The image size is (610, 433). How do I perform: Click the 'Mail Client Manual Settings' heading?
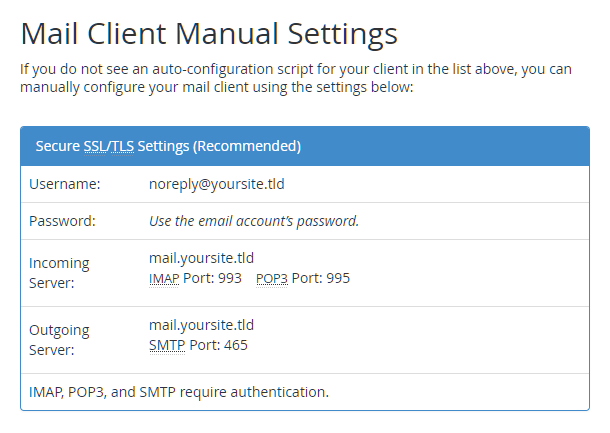coord(209,34)
